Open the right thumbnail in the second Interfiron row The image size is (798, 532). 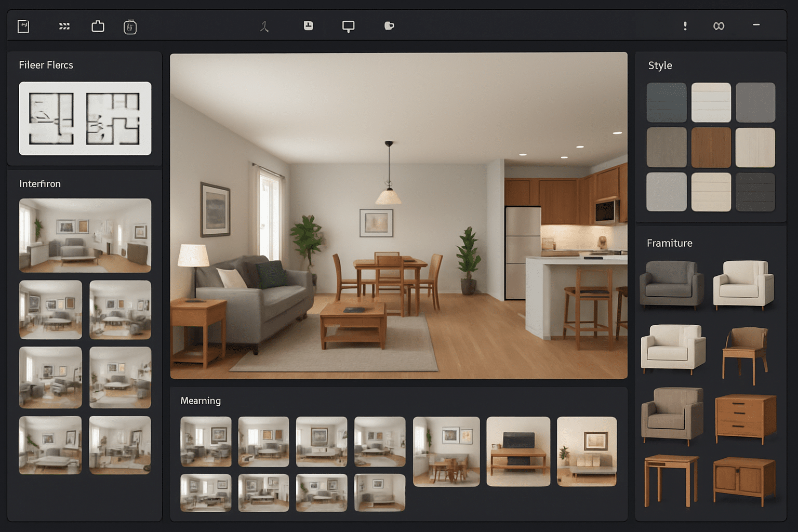click(x=120, y=310)
